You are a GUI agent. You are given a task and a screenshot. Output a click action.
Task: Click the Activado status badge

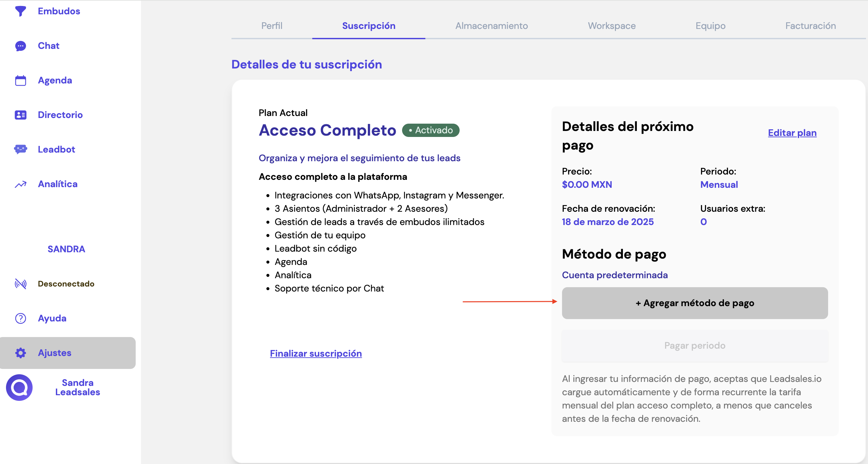tap(431, 130)
